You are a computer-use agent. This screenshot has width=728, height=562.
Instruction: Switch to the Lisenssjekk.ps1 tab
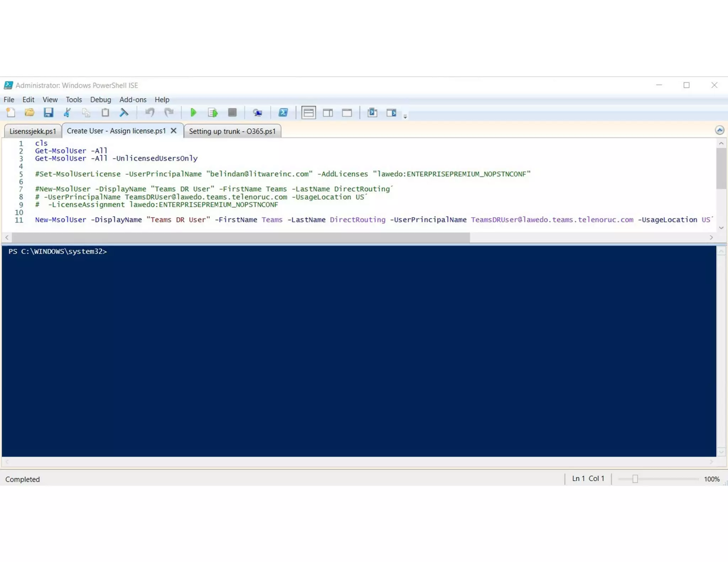click(x=33, y=131)
